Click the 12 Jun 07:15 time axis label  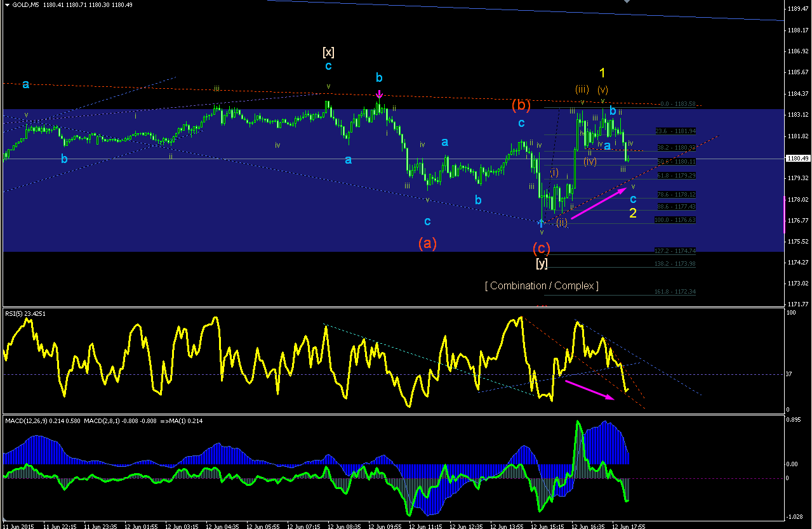click(304, 526)
